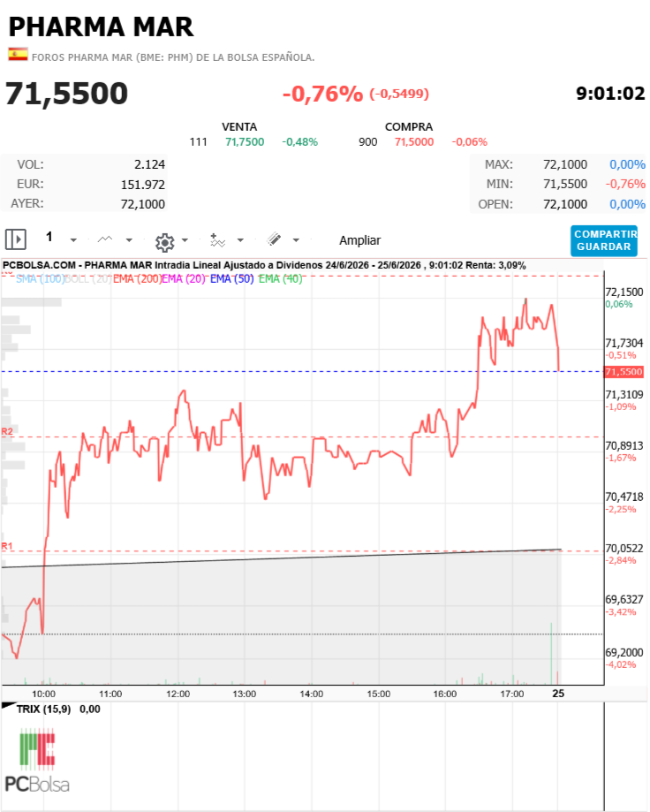Click the OPEN value 72,1000
Viewport: 650px width, 812px height.
(x=565, y=204)
